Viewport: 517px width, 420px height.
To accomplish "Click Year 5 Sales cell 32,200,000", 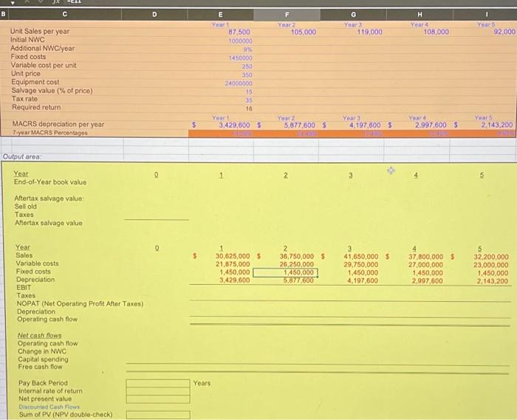I will point(491,257).
